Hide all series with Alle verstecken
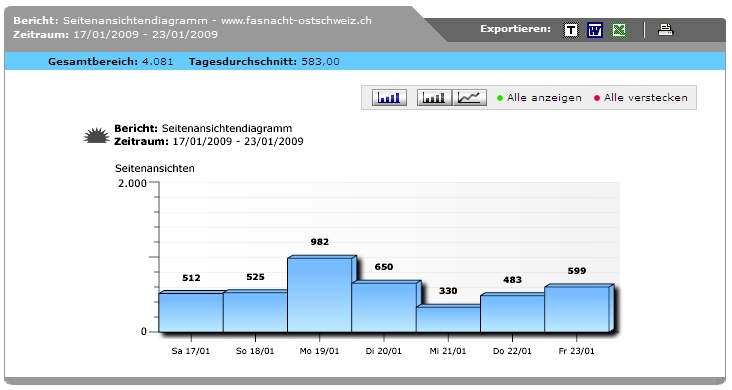 (646, 98)
